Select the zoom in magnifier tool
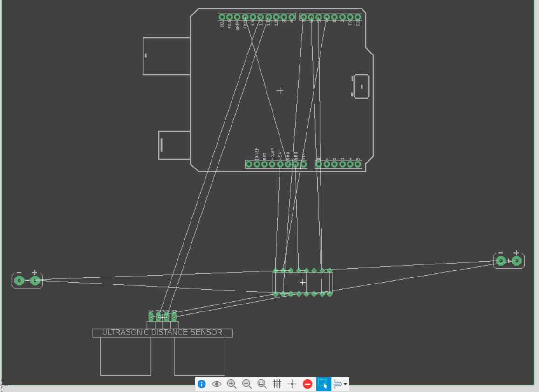 tap(232, 385)
